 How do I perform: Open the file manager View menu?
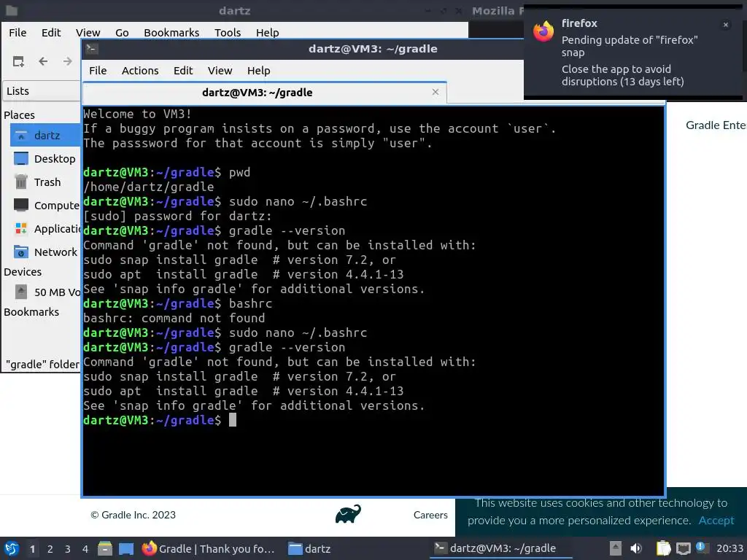pos(88,32)
